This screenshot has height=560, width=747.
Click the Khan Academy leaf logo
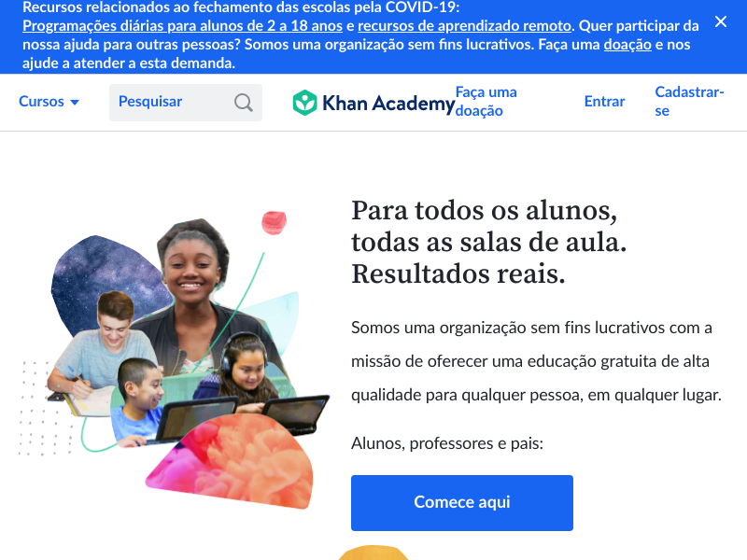pyautogui.click(x=304, y=103)
